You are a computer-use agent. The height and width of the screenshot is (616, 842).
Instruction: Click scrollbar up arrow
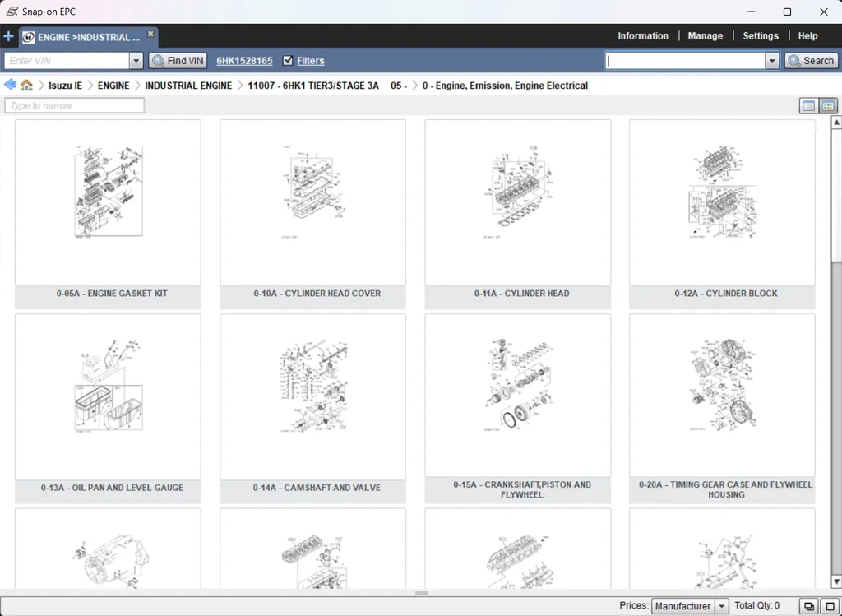coord(836,123)
